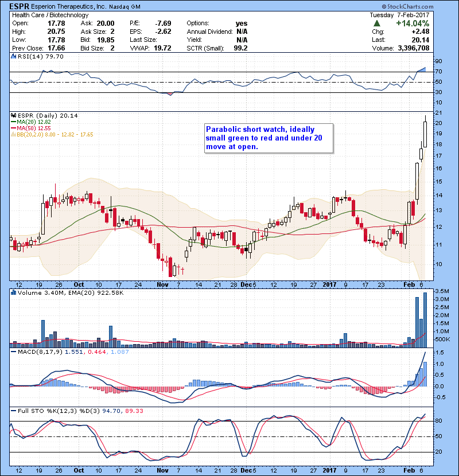Click the tallest volume bar reaching 3.4M
The width and height of the screenshot is (459, 476).
(425, 320)
